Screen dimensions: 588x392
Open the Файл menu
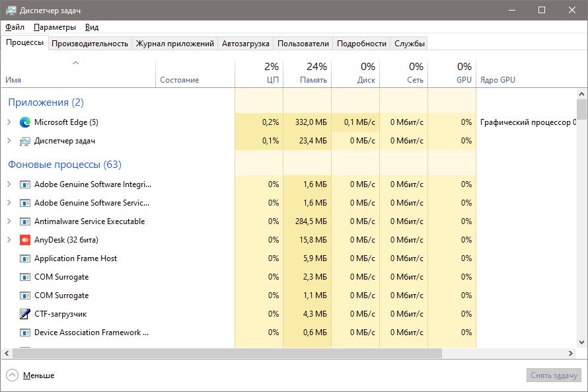[15, 27]
